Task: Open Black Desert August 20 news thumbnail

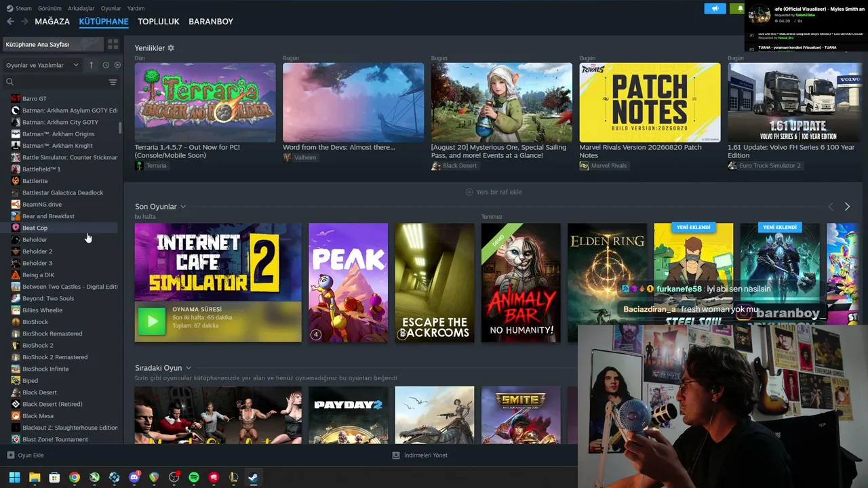Action: (x=502, y=102)
